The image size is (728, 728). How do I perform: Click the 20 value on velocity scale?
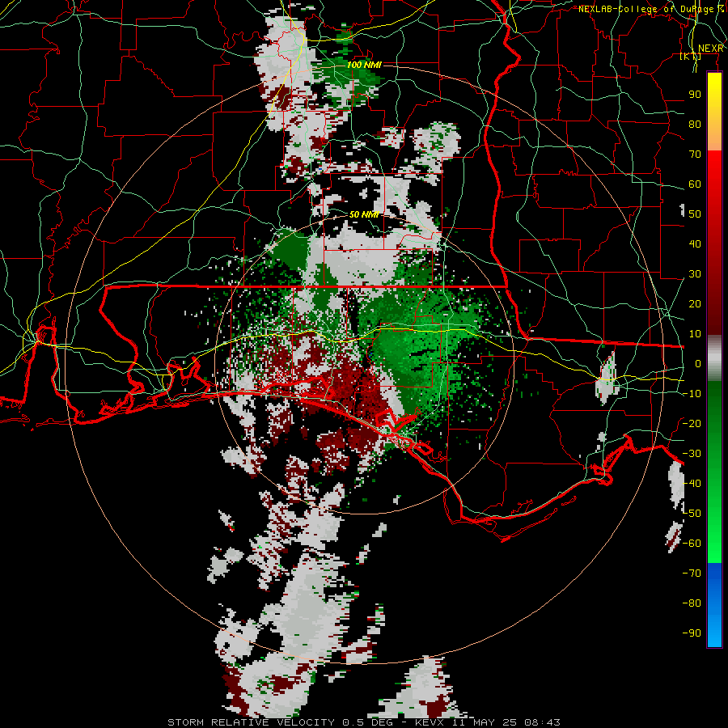click(x=695, y=304)
